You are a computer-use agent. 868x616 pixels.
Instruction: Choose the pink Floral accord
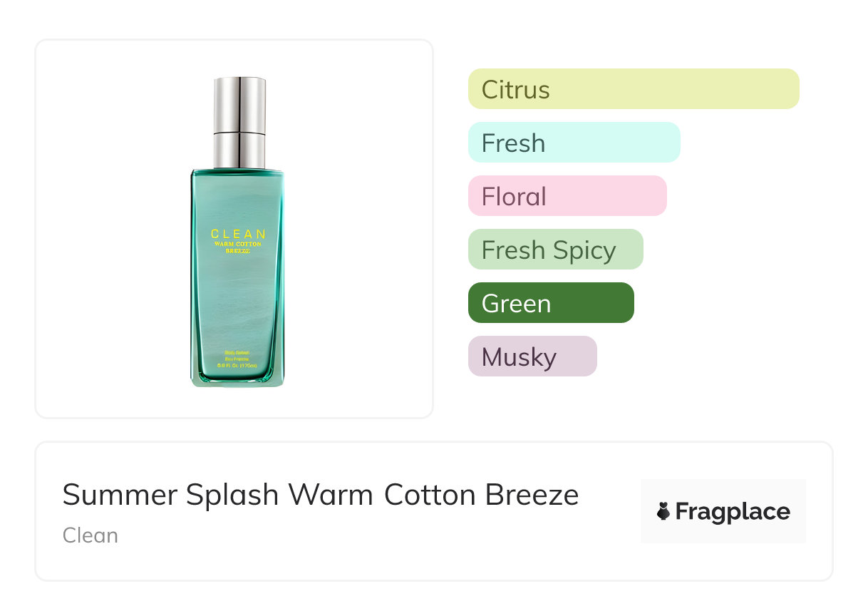coord(567,196)
